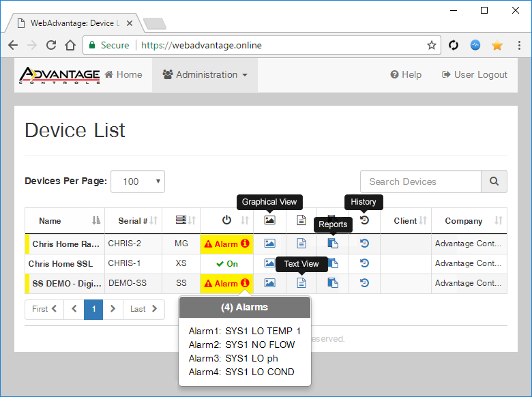Open the Help page
The height and width of the screenshot is (397, 532).
click(x=406, y=74)
